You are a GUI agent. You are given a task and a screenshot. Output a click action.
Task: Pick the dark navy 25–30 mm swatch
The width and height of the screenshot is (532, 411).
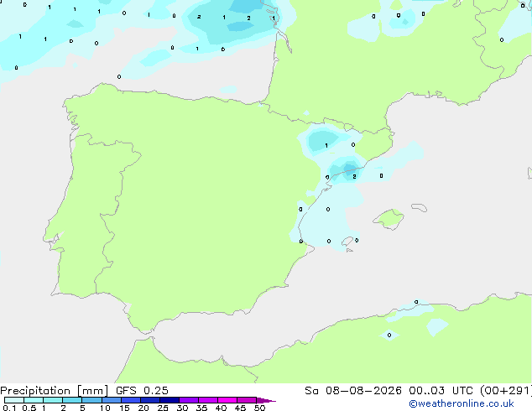pos(169,400)
